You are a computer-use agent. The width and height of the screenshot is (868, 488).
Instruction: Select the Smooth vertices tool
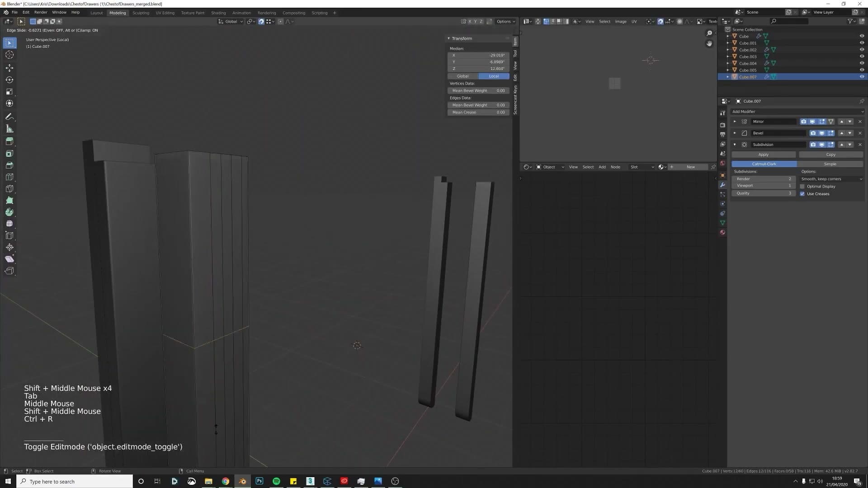click(9, 224)
